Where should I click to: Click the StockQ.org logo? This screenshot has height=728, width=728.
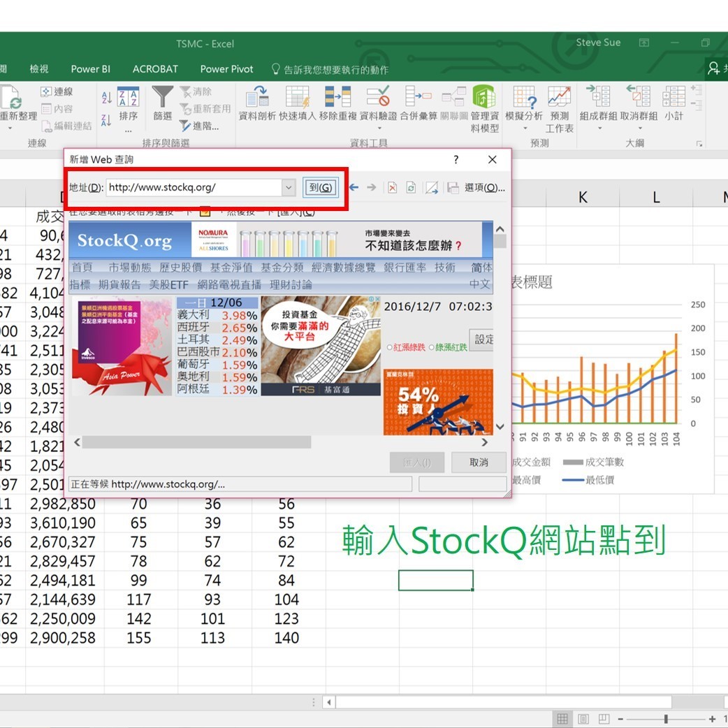pos(124,240)
